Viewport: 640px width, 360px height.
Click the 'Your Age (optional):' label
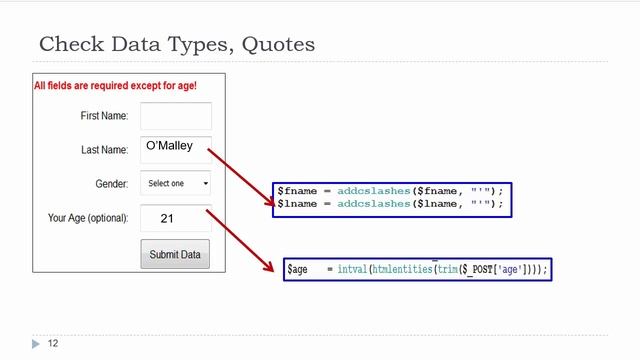click(x=88, y=218)
